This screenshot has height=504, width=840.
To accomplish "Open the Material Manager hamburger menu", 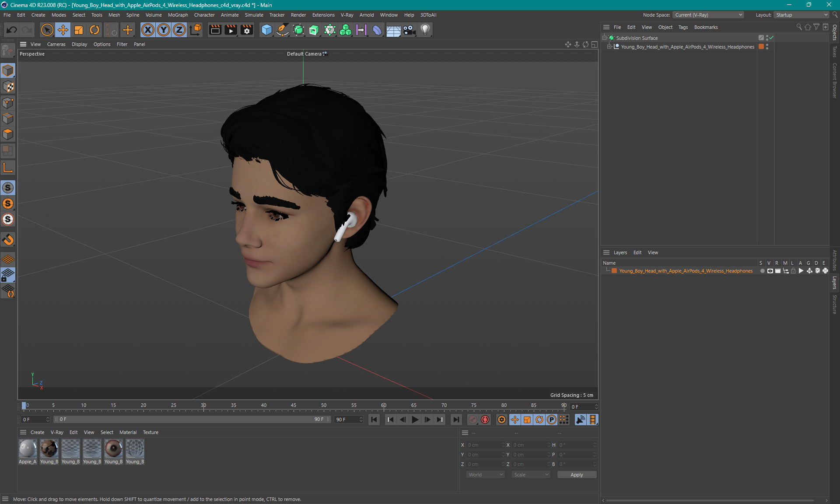I will 23,432.
